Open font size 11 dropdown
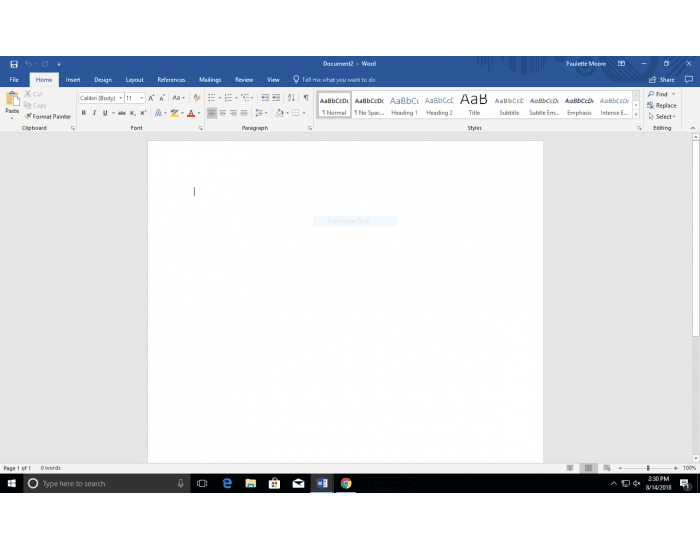 pyautogui.click(x=142, y=98)
